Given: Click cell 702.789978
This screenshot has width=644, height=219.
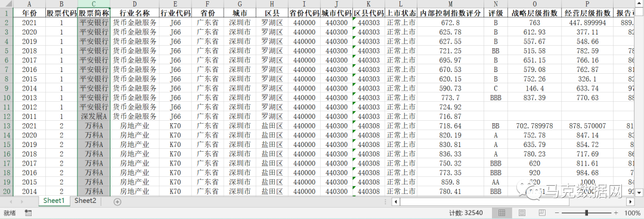Looking at the screenshot, I should 535,126.
